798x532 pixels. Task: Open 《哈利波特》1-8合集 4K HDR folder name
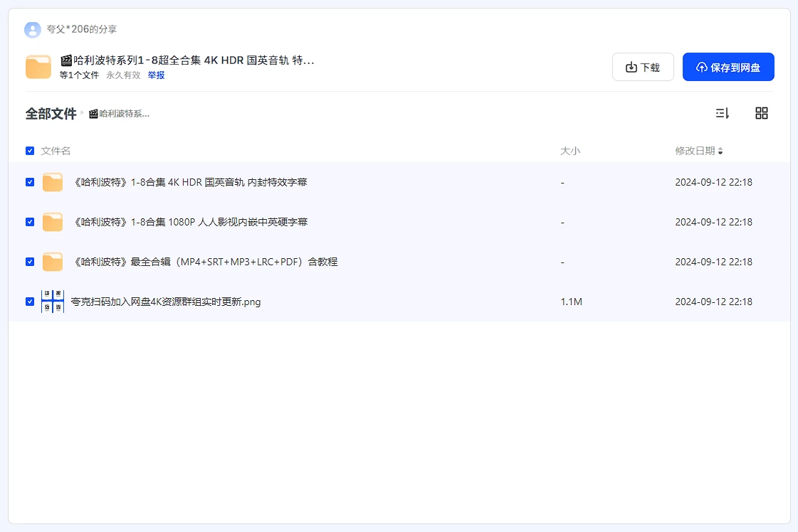[190, 182]
